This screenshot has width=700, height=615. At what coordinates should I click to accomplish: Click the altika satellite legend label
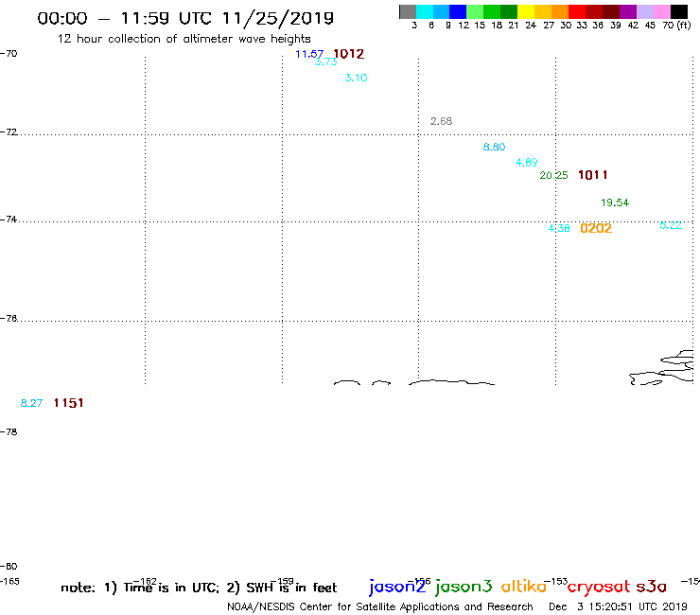(524, 587)
